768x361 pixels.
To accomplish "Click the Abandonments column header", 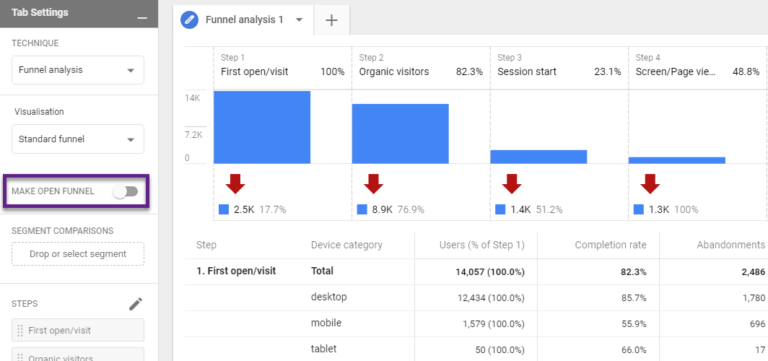I will point(731,245).
